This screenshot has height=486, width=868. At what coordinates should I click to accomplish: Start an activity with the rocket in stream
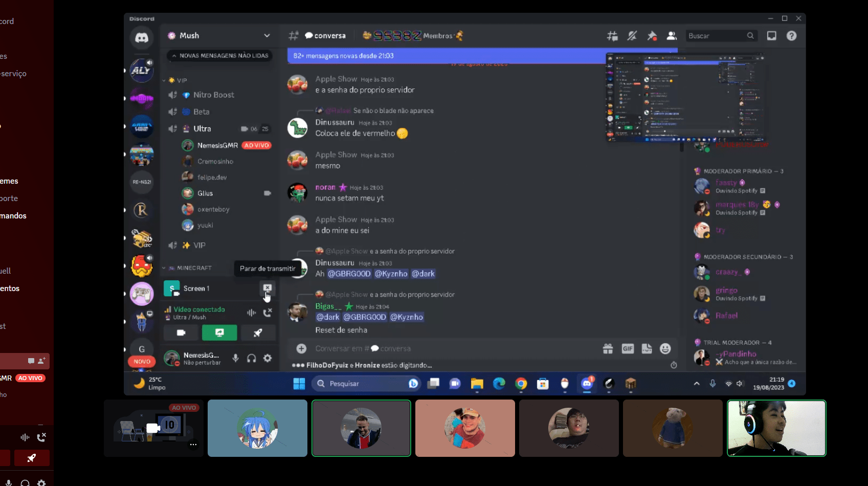pyautogui.click(x=258, y=333)
